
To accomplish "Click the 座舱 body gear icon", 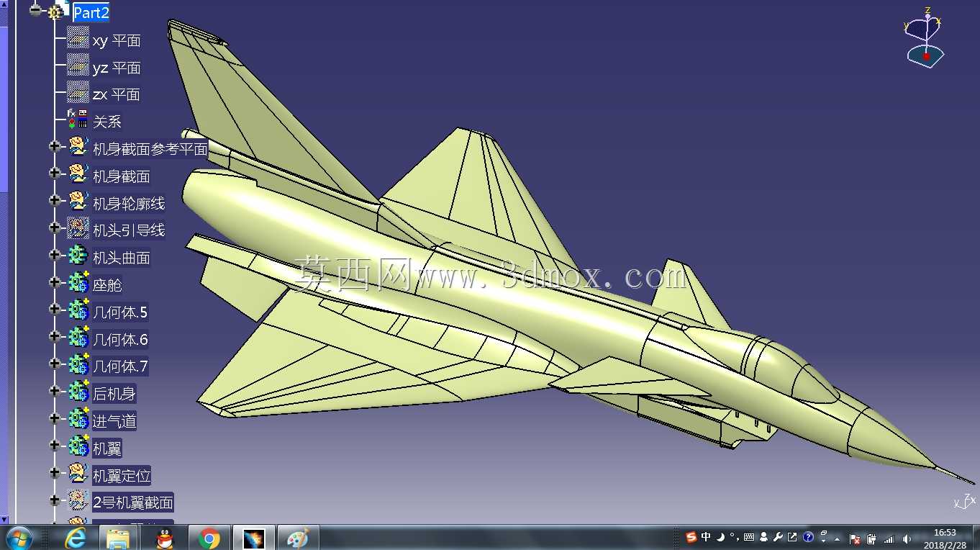I will click(78, 284).
